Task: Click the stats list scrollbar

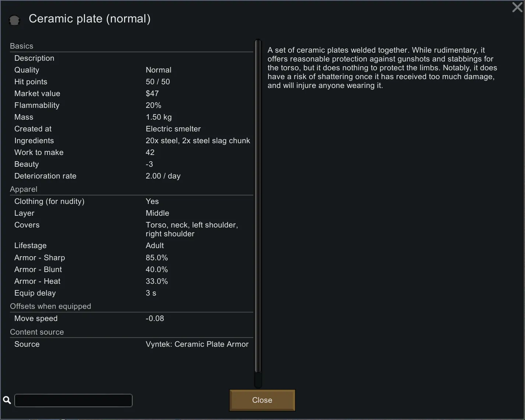Action: click(x=258, y=206)
